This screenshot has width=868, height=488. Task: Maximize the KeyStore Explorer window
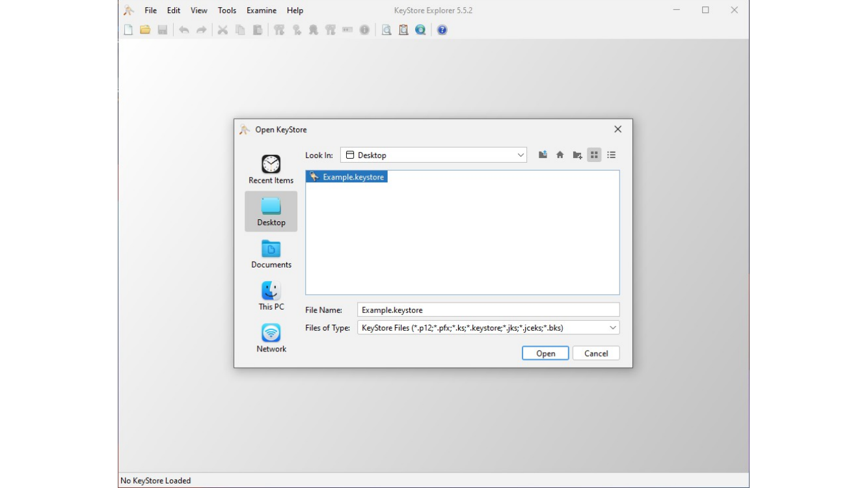point(705,10)
